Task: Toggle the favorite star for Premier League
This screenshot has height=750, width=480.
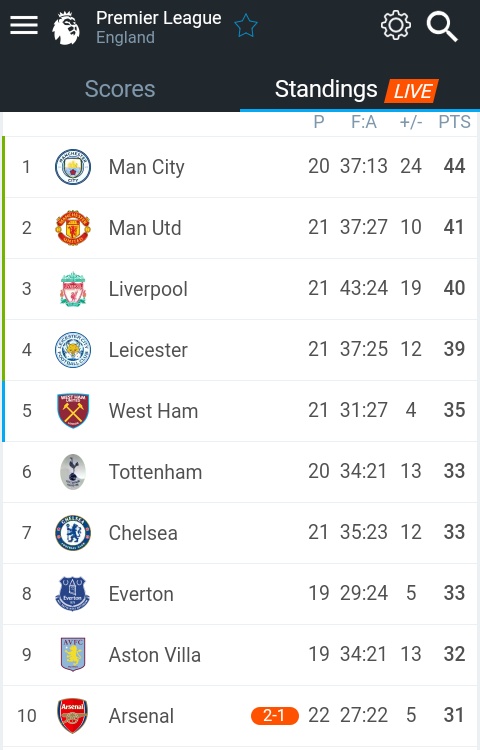Action: pos(246,25)
